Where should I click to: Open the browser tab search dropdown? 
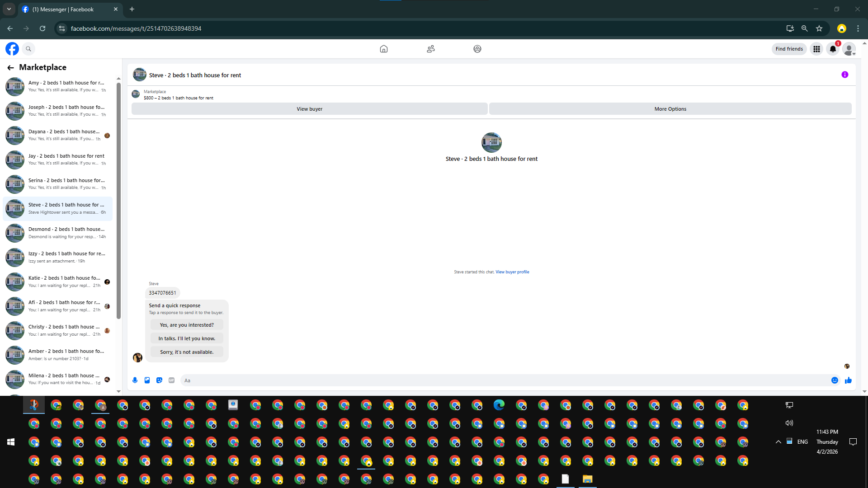point(9,9)
